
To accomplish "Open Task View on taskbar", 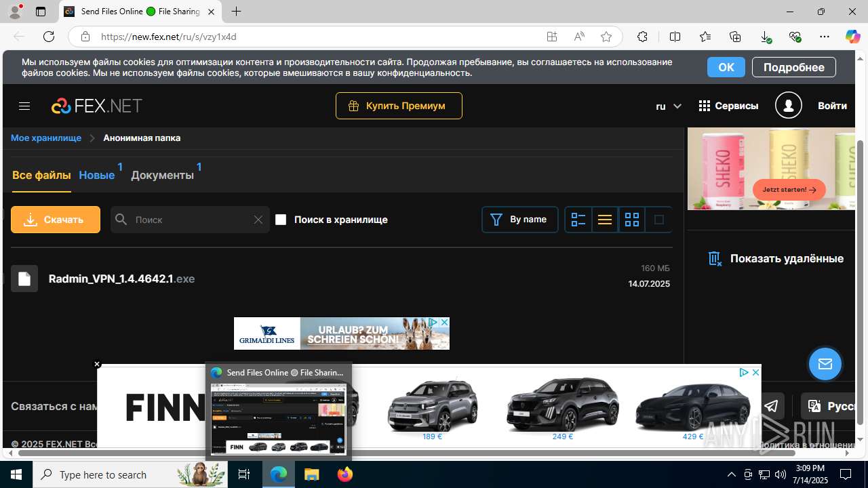I will click(245, 474).
